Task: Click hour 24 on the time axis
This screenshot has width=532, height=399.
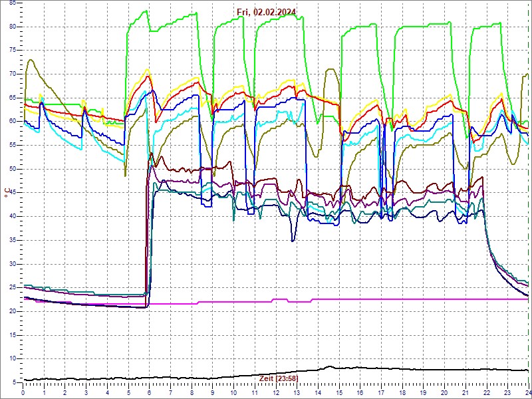Action: point(528,392)
